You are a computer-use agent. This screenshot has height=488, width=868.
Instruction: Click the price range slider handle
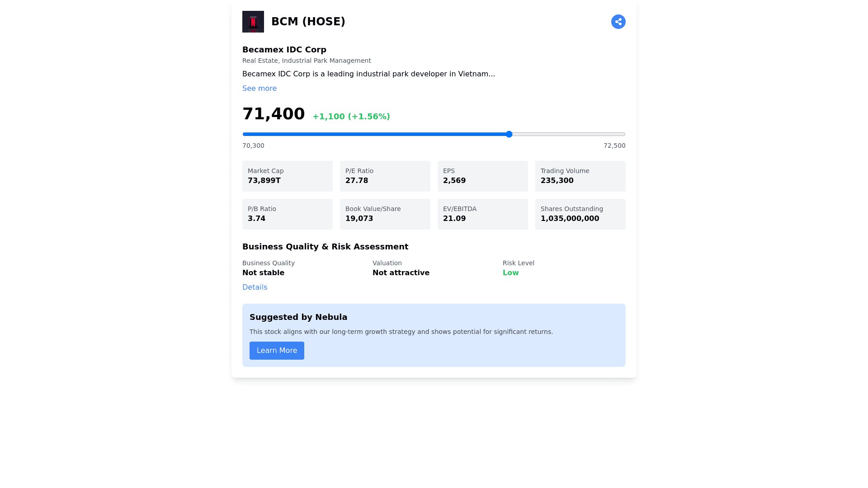point(509,134)
